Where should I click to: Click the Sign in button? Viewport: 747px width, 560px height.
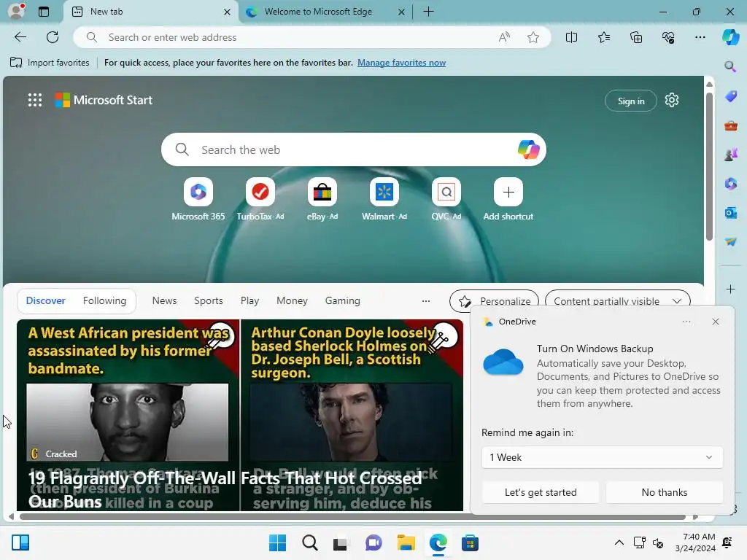(631, 101)
